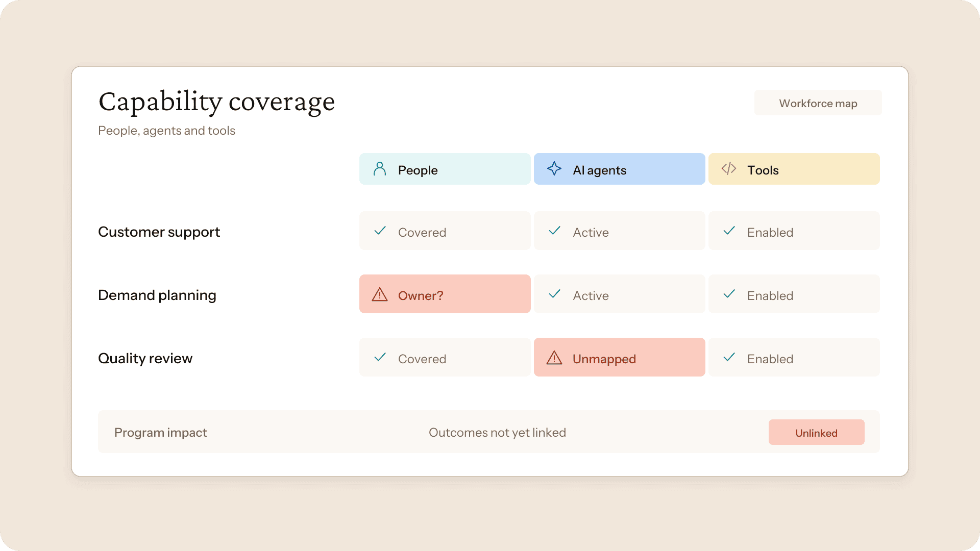Click Enabled text in Quality review row
This screenshot has height=551, width=980.
point(770,359)
